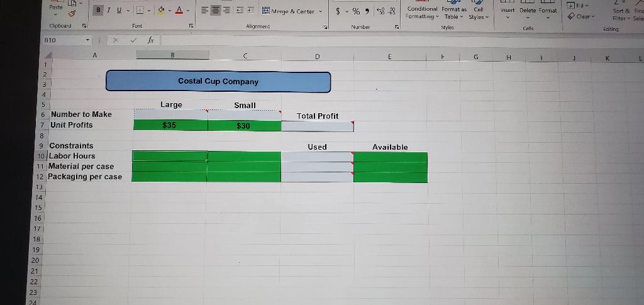Select the Available header cell

click(x=390, y=147)
